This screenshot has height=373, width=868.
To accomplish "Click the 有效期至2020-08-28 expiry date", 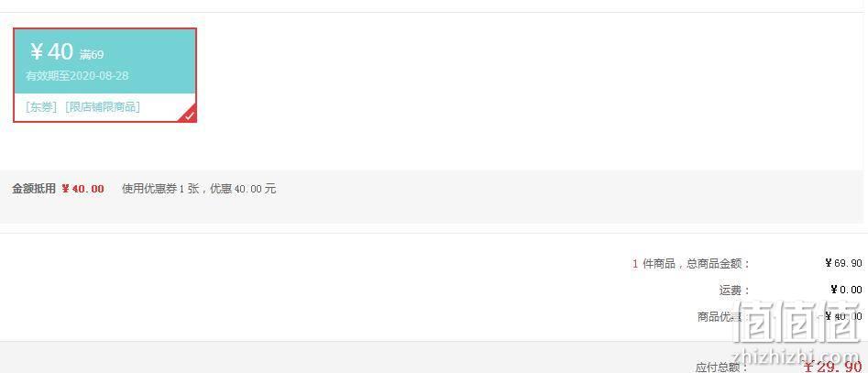I will click(x=77, y=76).
